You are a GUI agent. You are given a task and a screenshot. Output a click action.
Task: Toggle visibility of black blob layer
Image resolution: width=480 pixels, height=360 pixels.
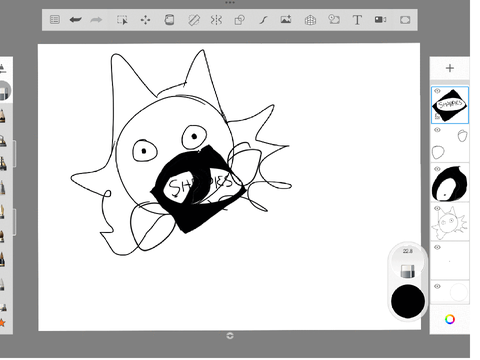tap(437, 169)
